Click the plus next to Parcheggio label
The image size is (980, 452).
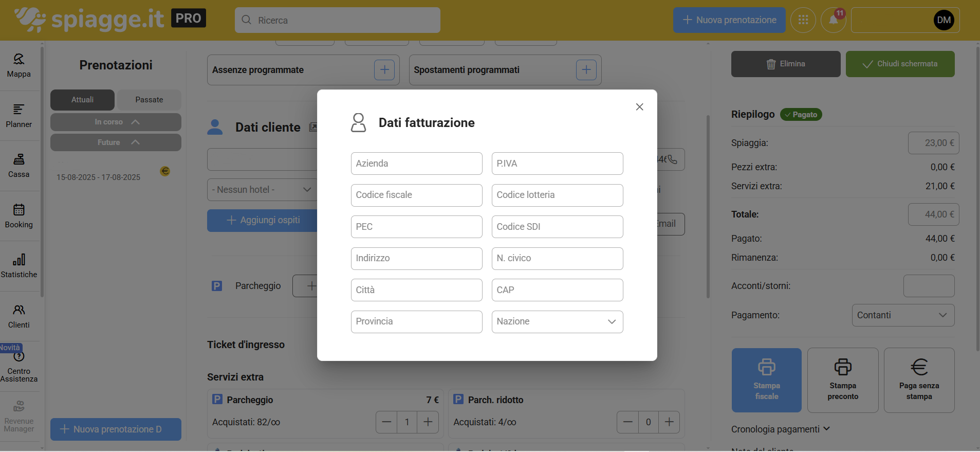(311, 286)
